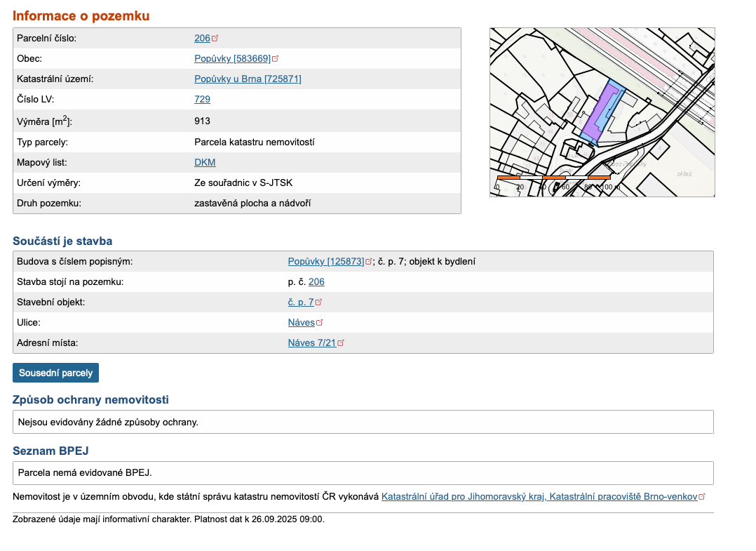Click external link icon after Náves 7/21
Image resolution: width=756 pixels, height=551 pixels.
[x=341, y=343]
